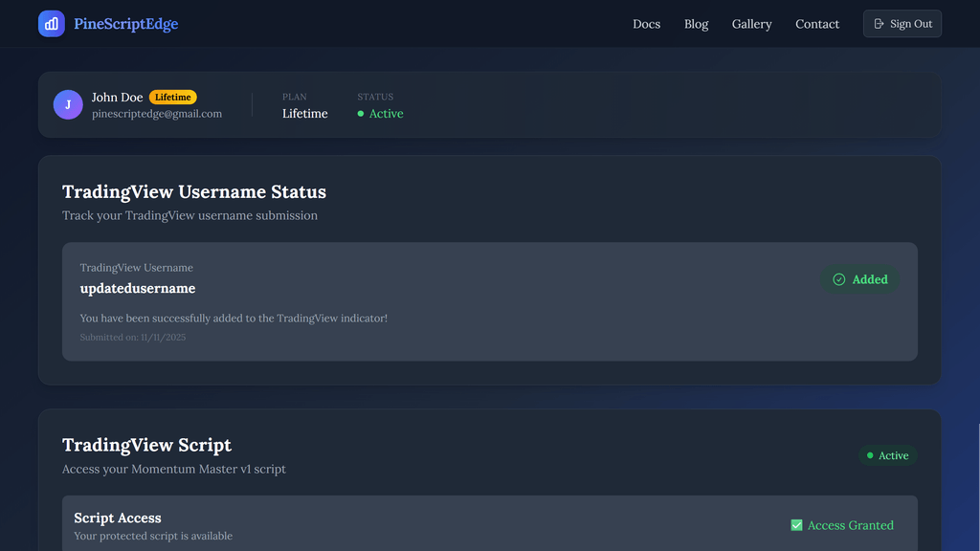Viewport: 980px width, 551px height.
Task: Click the John Doe avatar circle
Action: tap(68, 105)
